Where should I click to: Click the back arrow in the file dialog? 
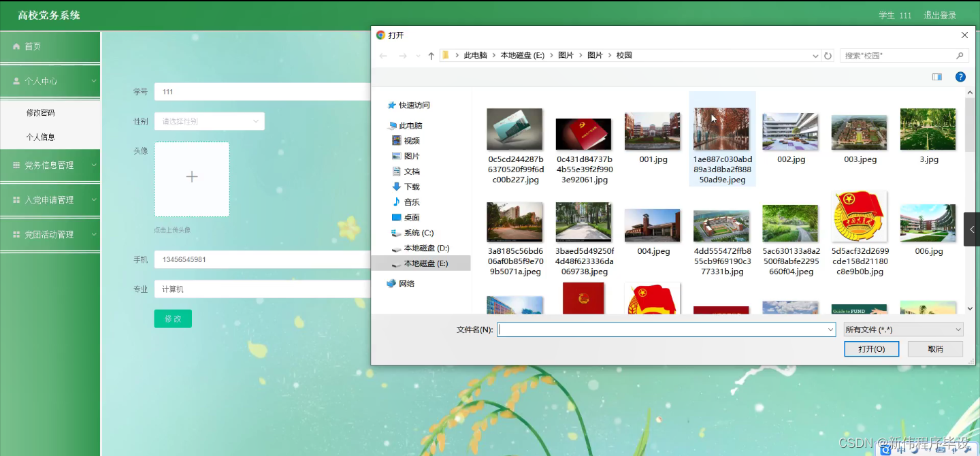coord(383,55)
